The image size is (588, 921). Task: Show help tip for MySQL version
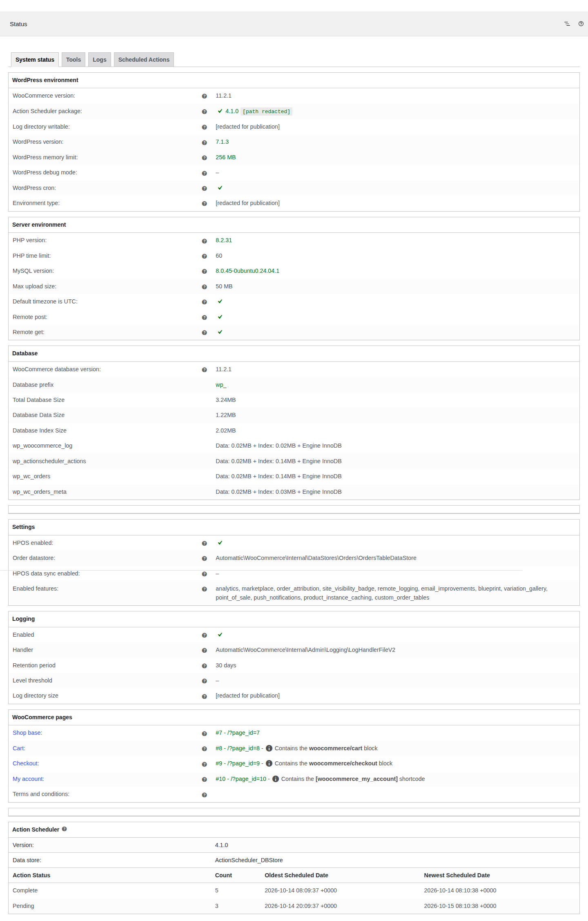point(204,271)
